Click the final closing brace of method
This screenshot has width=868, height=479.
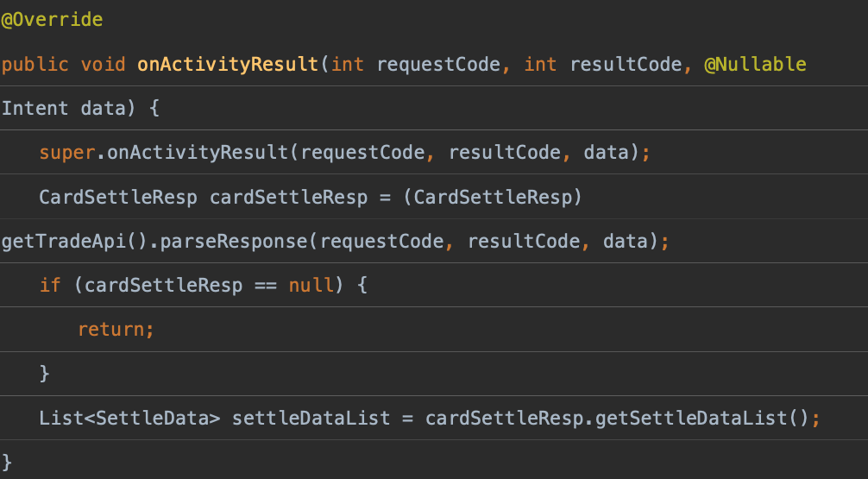coord(8,462)
